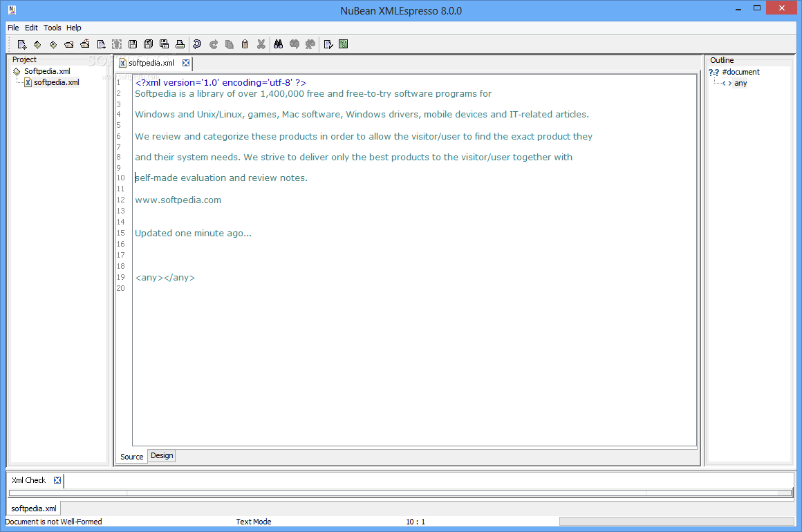Switch to the Design view tab

[x=162, y=455]
